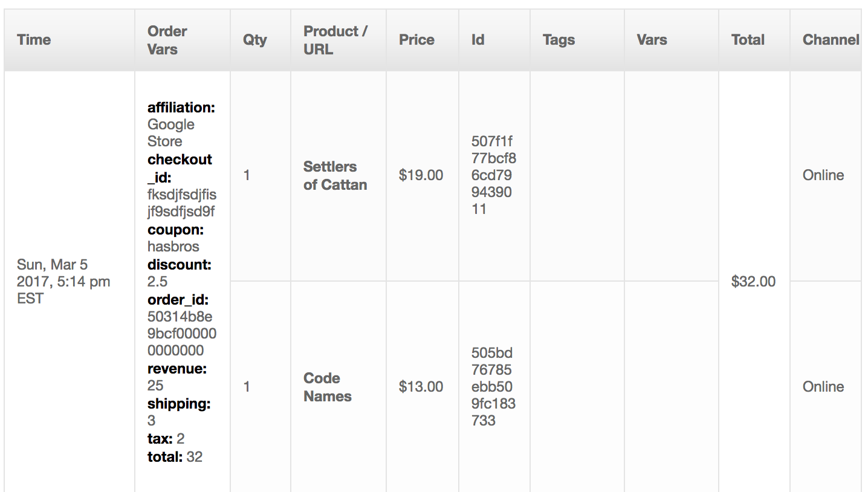Click the hasbros coupon value
Image resolution: width=868 pixels, height=492 pixels.
click(x=173, y=247)
